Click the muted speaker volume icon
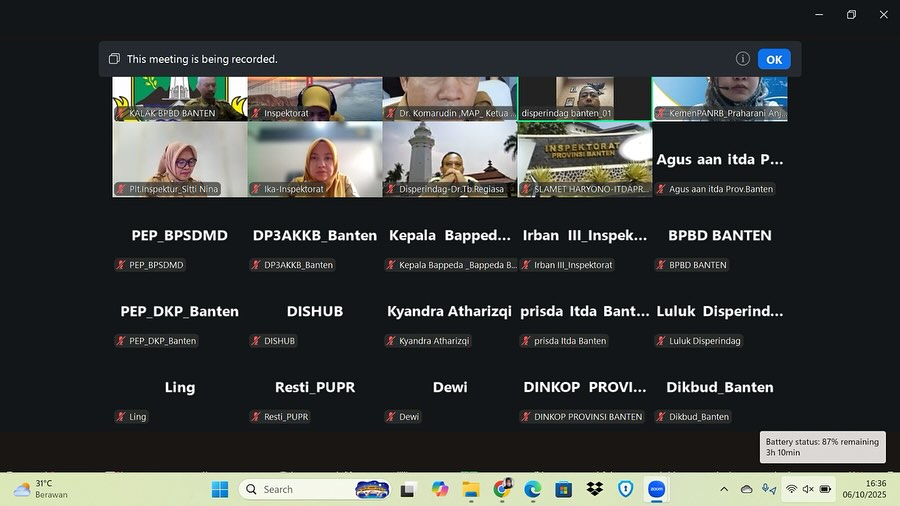This screenshot has width=900, height=506. click(808, 489)
